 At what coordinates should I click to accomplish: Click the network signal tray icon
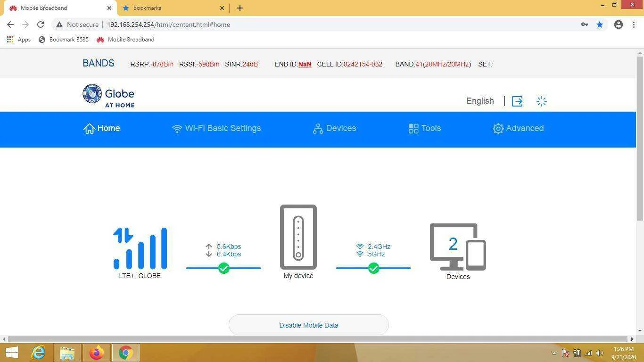588,353
